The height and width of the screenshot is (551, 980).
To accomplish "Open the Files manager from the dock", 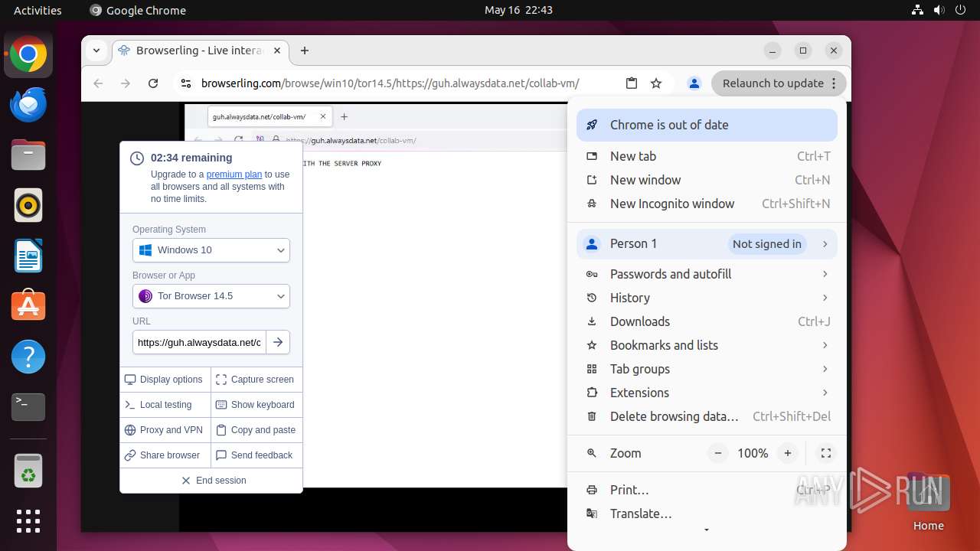I will click(28, 155).
